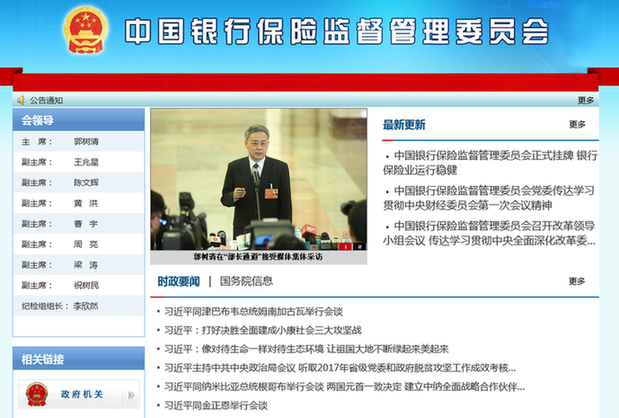Select slide 2 indicator on news photo
The width and height of the screenshot is (619, 418).
pos(360,247)
